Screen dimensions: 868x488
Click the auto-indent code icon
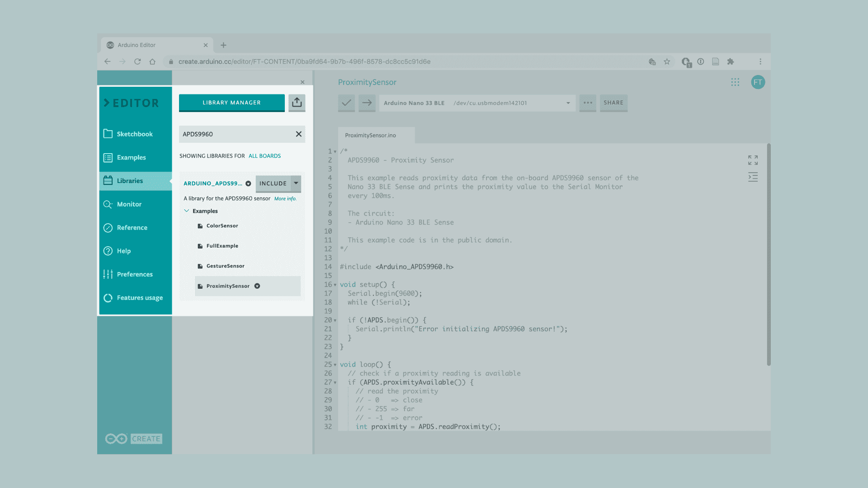(753, 177)
